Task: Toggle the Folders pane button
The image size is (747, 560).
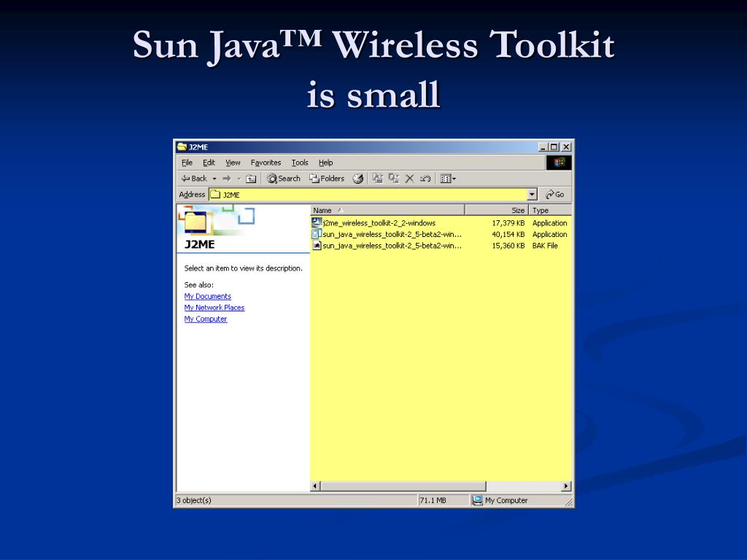Action: 327,179
